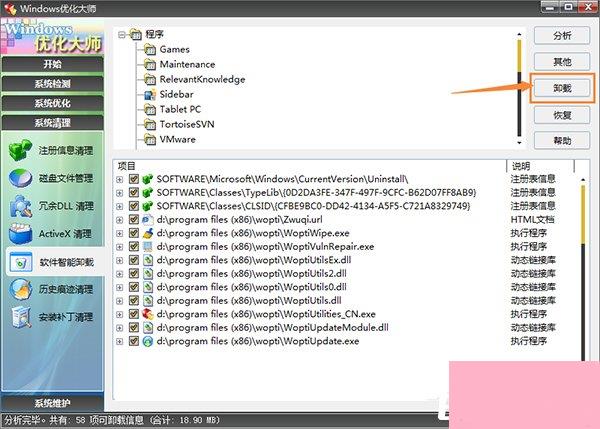The width and height of the screenshot is (600, 429).
Task: Click the VMware folder icon
Action: (150, 139)
